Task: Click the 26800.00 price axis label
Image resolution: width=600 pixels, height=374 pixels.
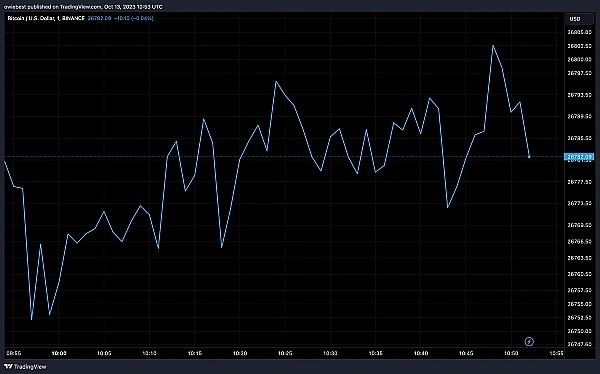Action: (579, 59)
